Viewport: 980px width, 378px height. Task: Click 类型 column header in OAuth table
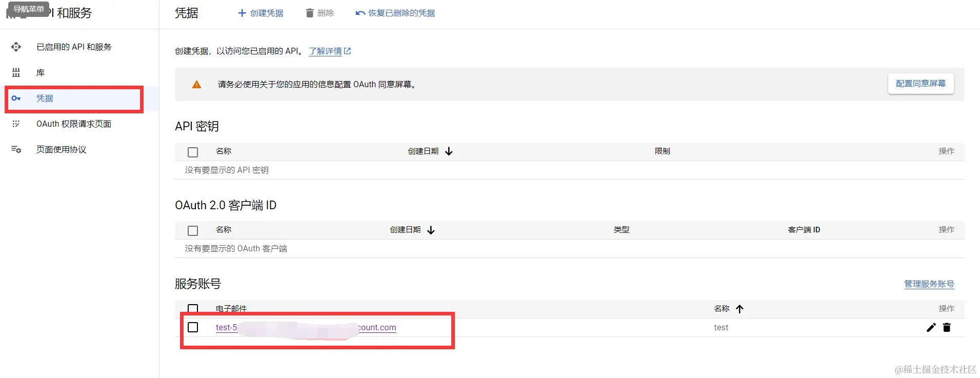621,230
